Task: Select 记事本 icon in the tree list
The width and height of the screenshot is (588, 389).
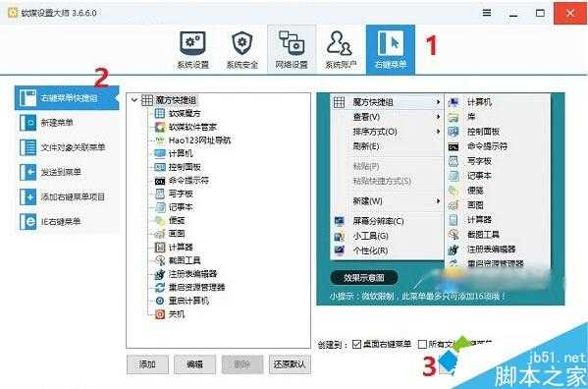Action: coord(160,207)
